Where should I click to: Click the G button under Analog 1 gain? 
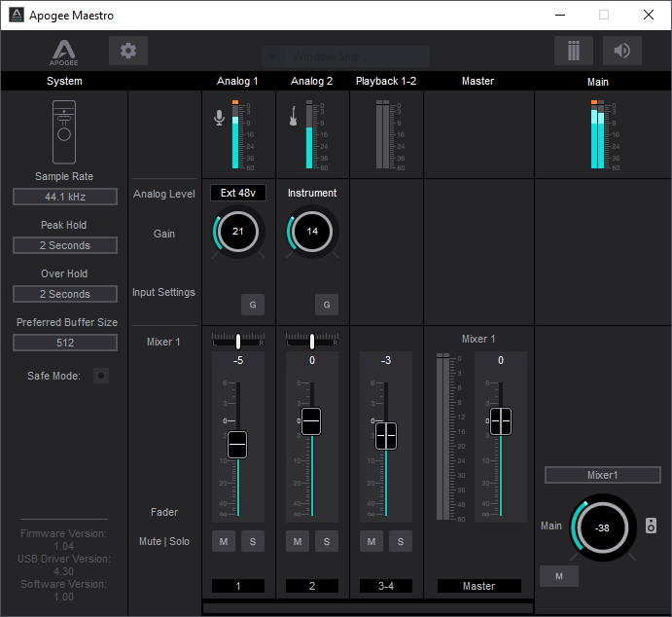click(253, 305)
